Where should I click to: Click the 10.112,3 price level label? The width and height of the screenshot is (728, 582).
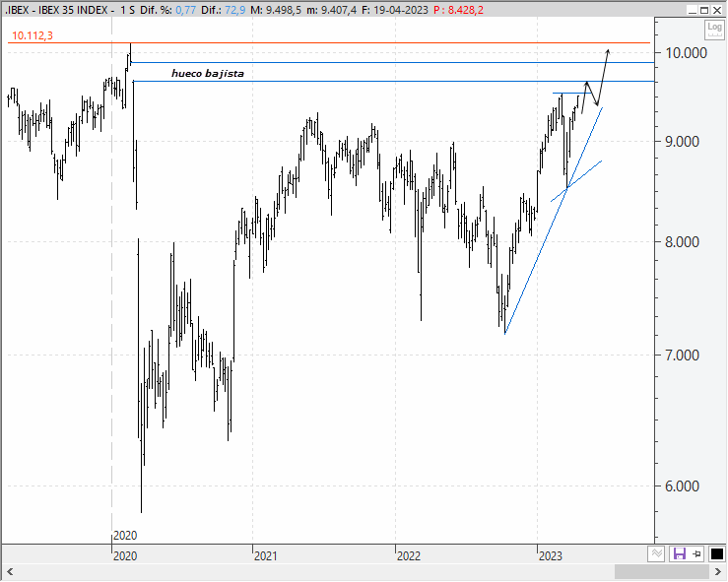pyautogui.click(x=33, y=35)
